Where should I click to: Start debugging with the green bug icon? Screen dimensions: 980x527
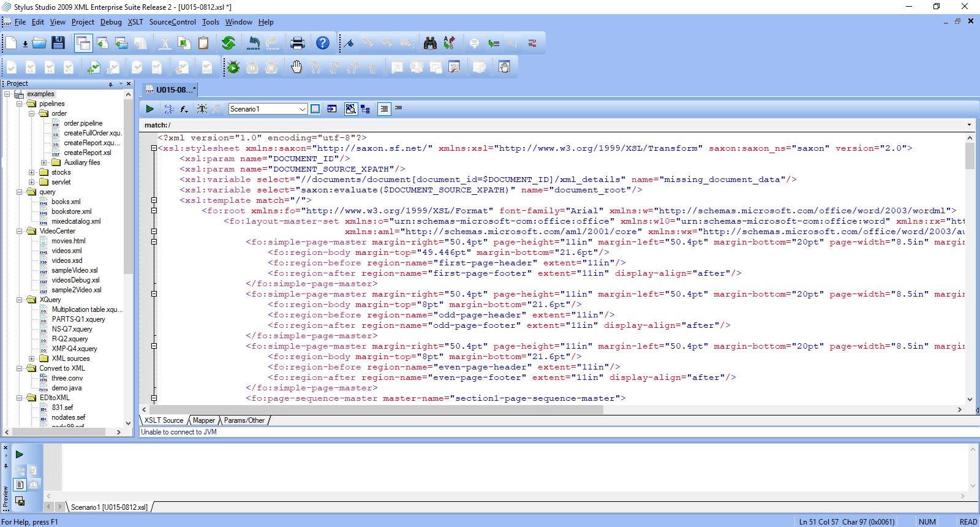tap(233, 67)
